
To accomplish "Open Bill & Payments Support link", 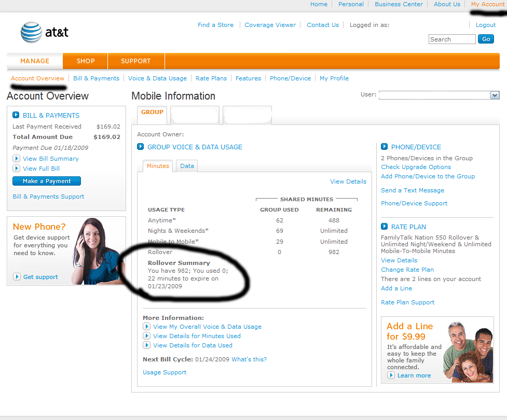I will (x=48, y=197).
